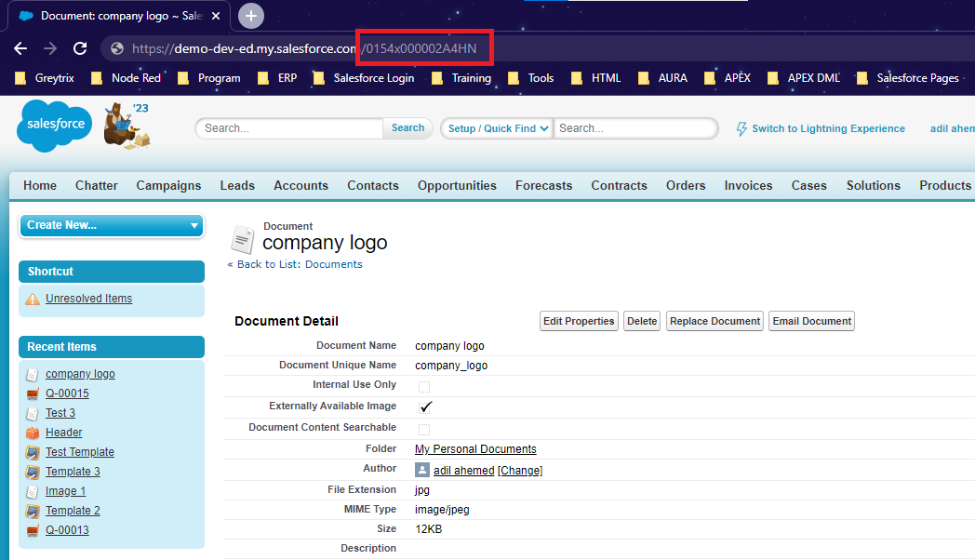The image size is (975, 560).
Task: Click the Q-00015 recent item icon
Action: point(33,393)
